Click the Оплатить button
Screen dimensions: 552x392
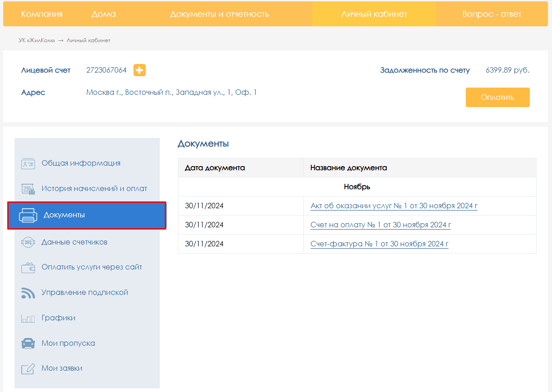click(498, 97)
